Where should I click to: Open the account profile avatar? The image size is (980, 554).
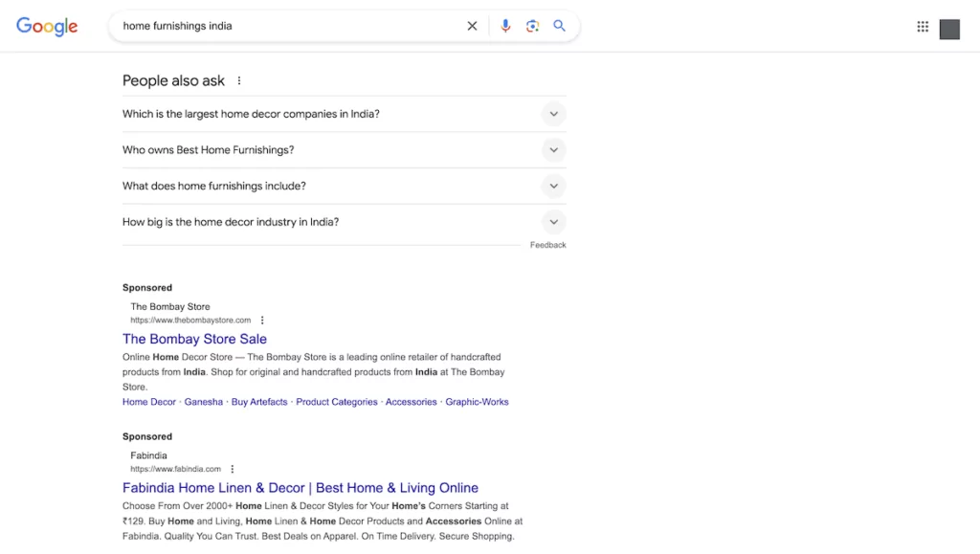point(949,29)
